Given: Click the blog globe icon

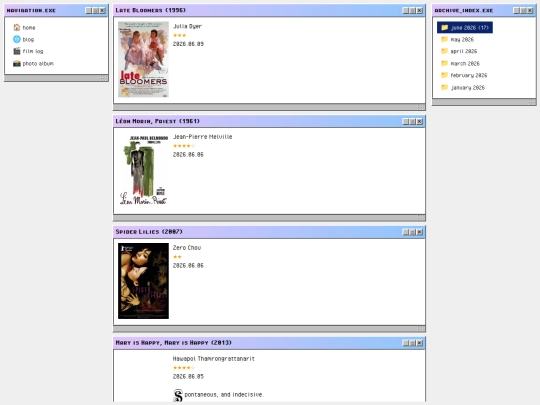Looking at the screenshot, I should pyautogui.click(x=17, y=39).
